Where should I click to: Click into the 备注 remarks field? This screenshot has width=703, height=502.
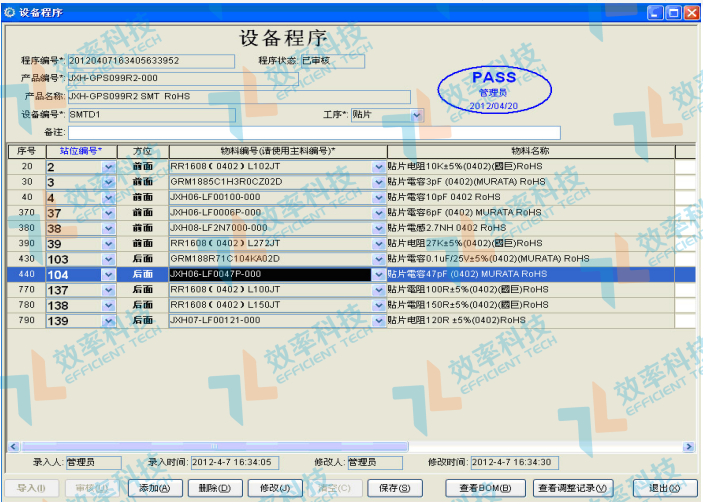pos(314,133)
